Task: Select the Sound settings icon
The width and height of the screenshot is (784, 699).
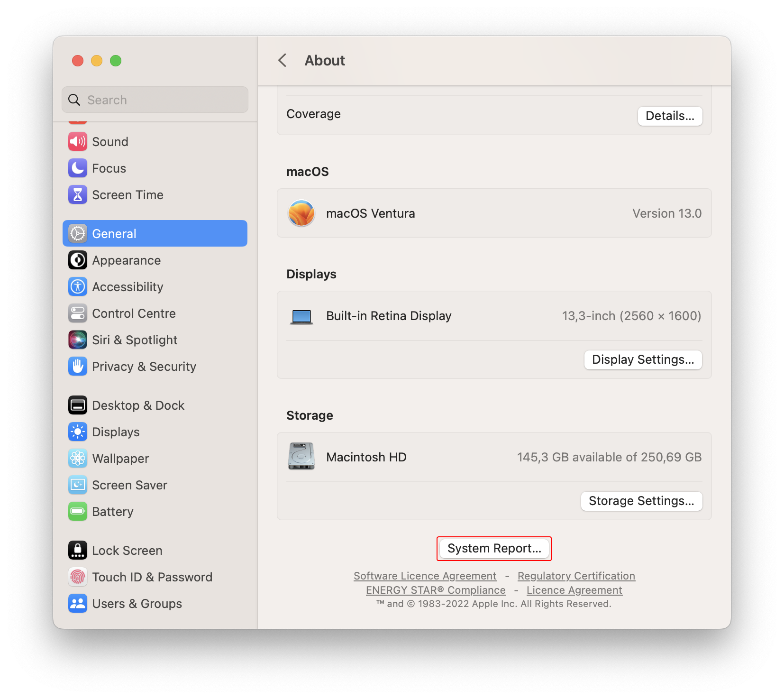Action: (77, 141)
